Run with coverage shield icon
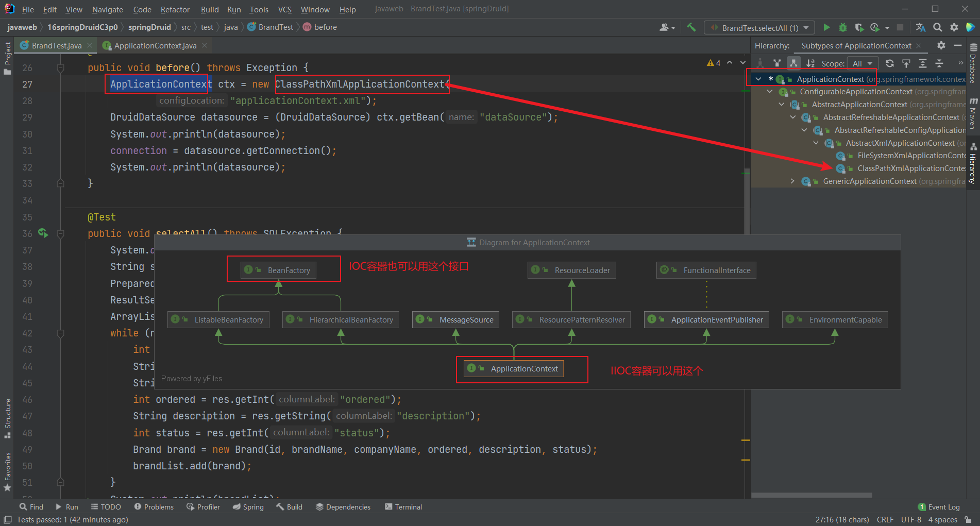980x526 pixels. (859, 27)
